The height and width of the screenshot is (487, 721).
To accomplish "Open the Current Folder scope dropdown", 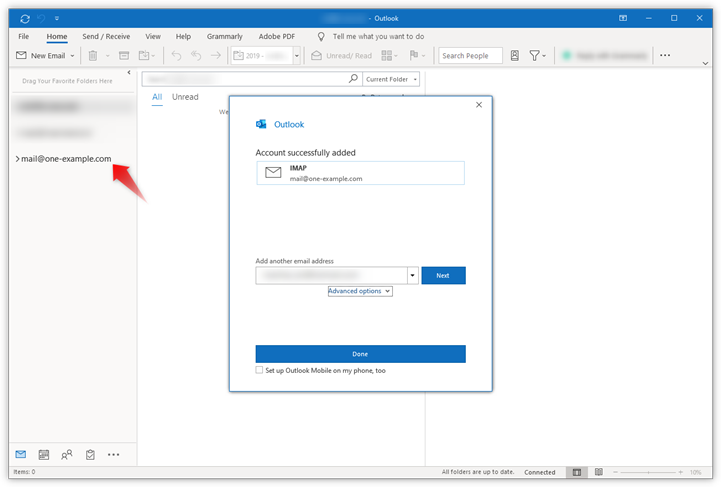I will coord(391,79).
